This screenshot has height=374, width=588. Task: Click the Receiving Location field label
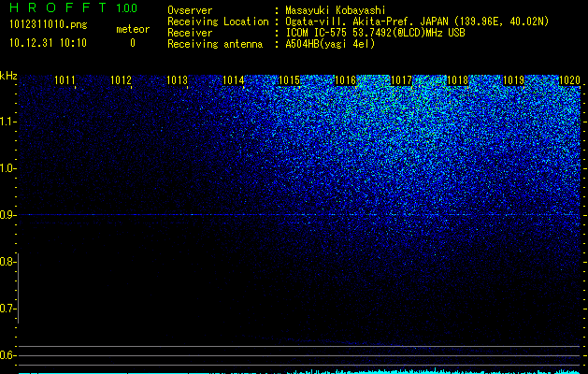pyautogui.click(x=218, y=22)
